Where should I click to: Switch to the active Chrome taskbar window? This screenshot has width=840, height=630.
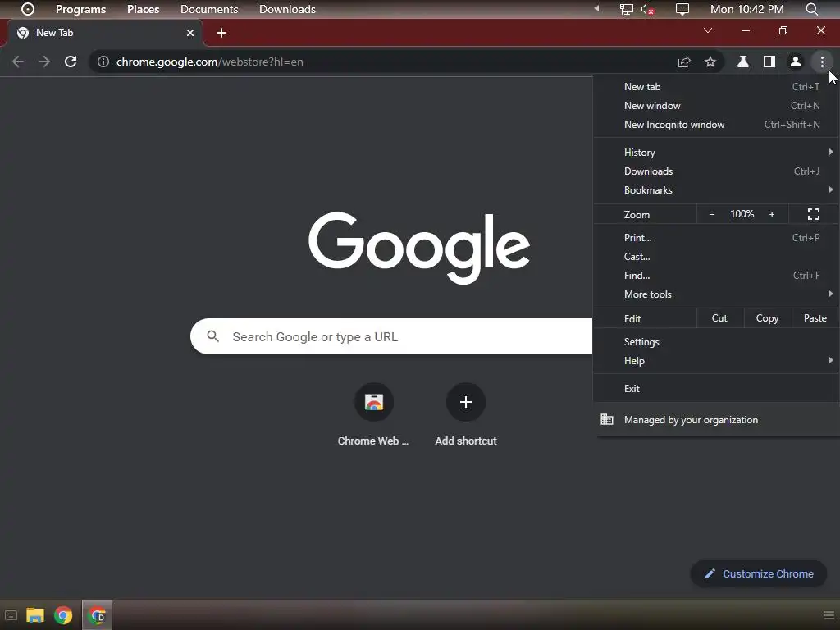pyautogui.click(x=97, y=615)
